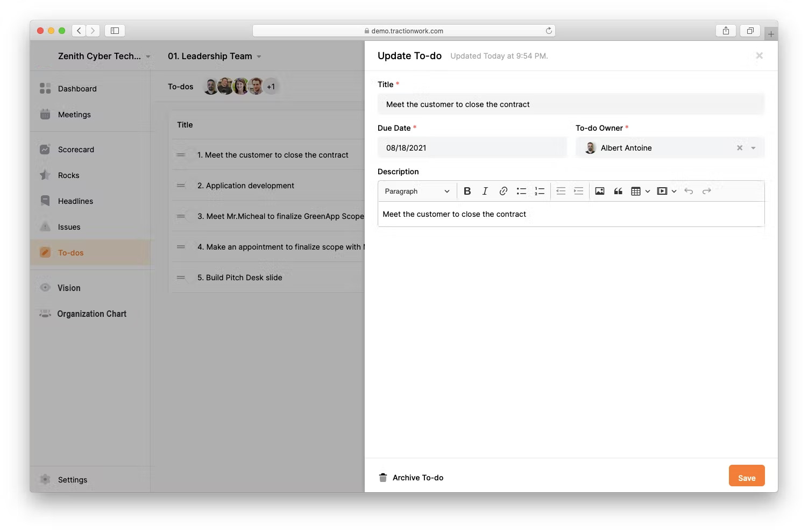Create a numbered list in description
This screenshot has height=532, width=808.
540,191
